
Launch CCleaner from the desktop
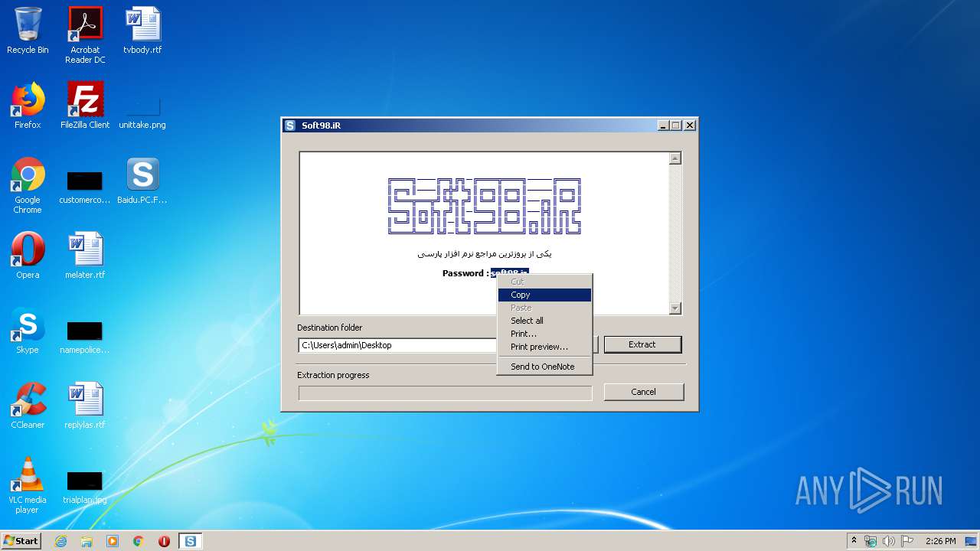click(x=28, y=406)
